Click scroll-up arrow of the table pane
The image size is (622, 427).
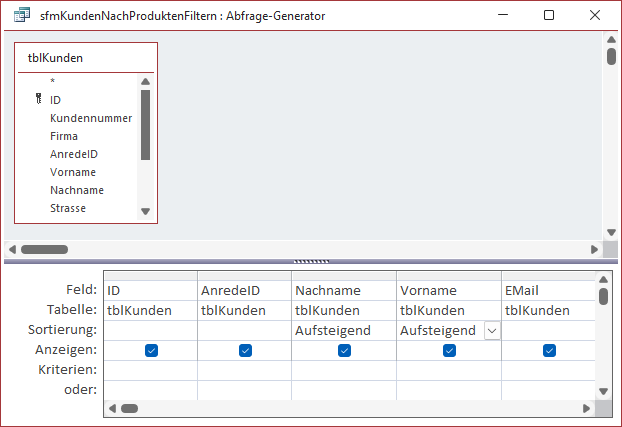[x=610, y=40]
